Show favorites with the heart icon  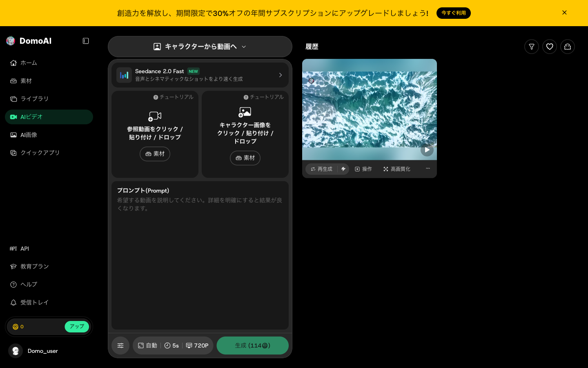tap(550, 47)
